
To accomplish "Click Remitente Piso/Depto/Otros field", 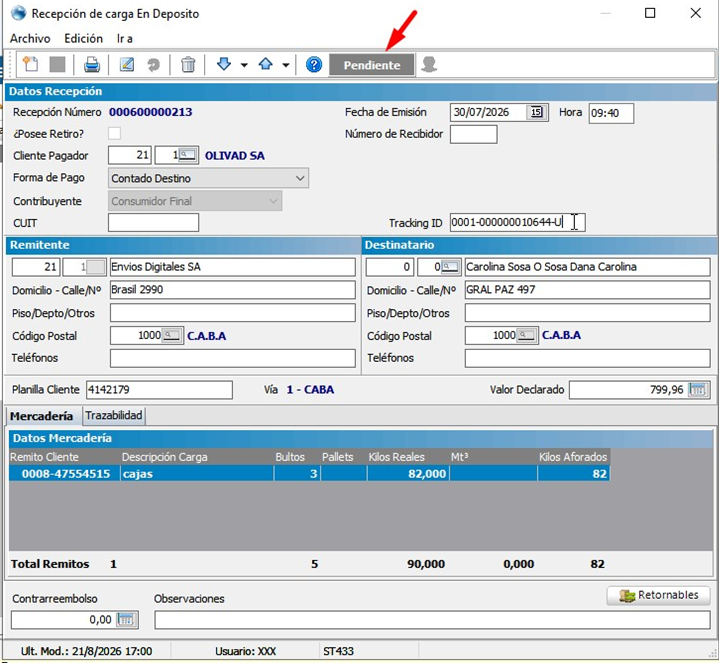I will coord(232,313).
